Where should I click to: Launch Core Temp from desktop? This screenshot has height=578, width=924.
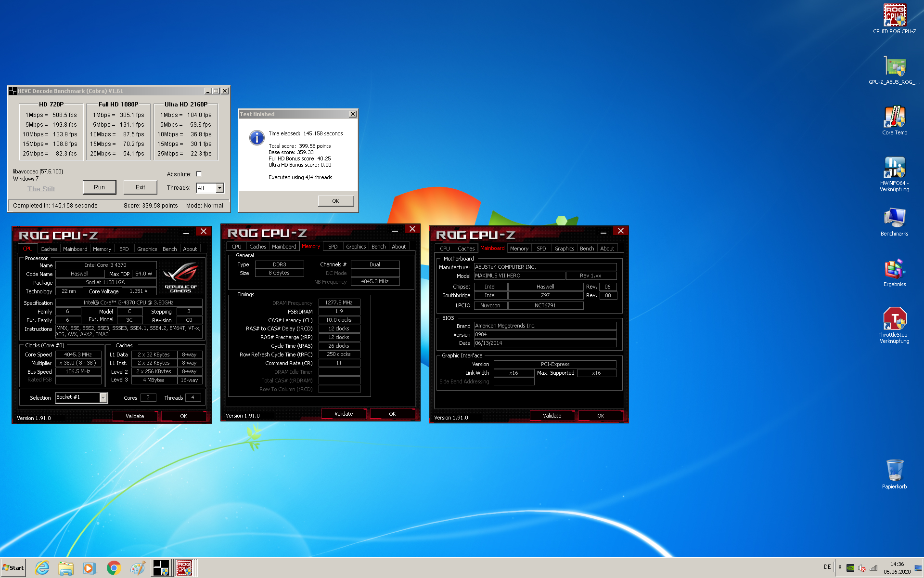tap(894, 120)
